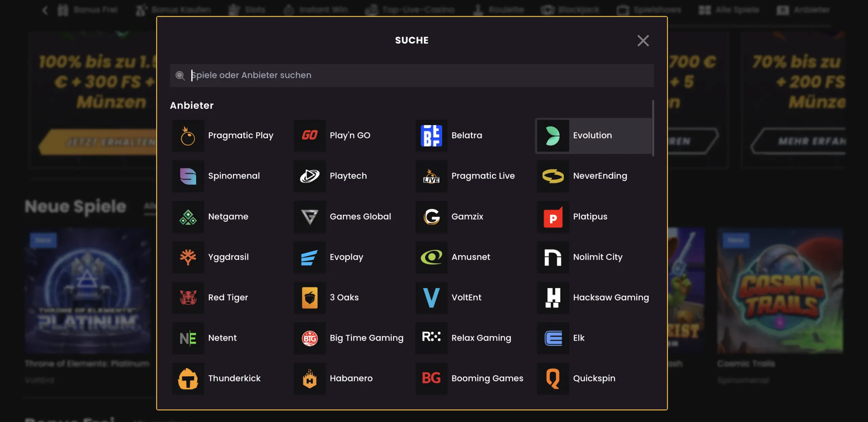The image size is (868, 422).
Task: Go to 'Alle Spiele' in the top navigation
Action: pyautogui.click(x=729, y=10)
